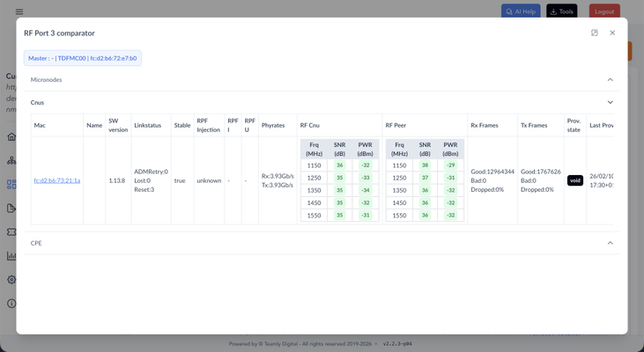Click the Prov. state column header
Viewport: 644px width, 352px height.
(x=574, y=125)
